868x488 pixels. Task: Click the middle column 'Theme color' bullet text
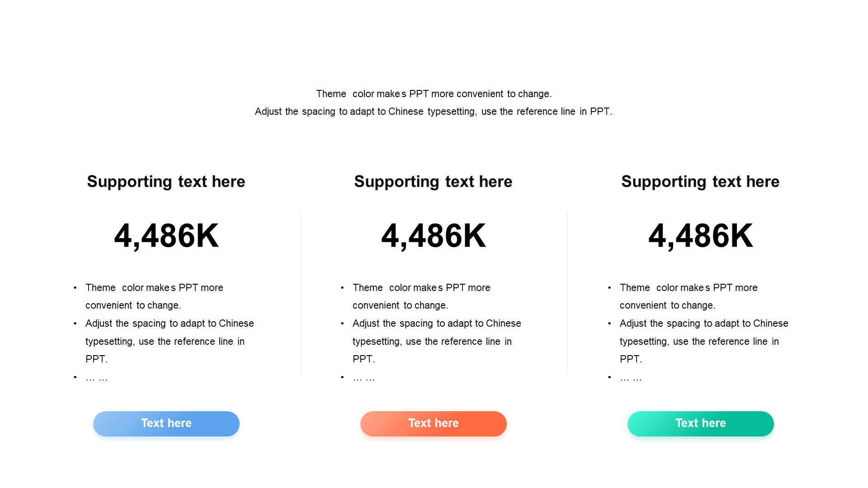(421, 296)
